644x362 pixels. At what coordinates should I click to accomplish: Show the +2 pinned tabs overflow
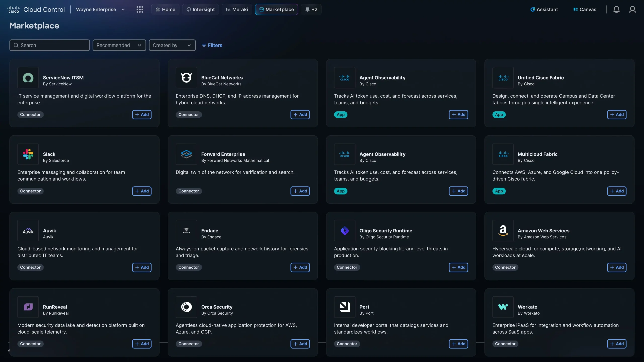click(311, 9)
